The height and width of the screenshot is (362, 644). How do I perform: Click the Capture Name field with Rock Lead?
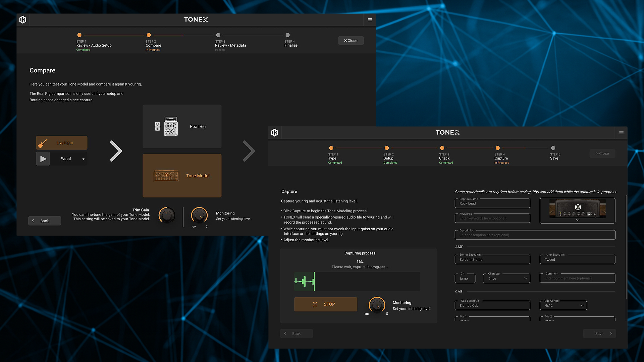tap(492, 203)
